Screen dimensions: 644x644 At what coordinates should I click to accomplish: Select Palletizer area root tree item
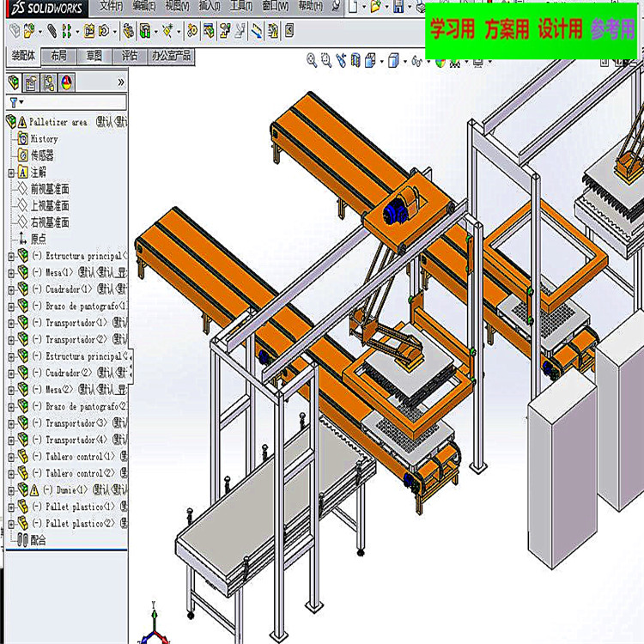tap(68, 122)
